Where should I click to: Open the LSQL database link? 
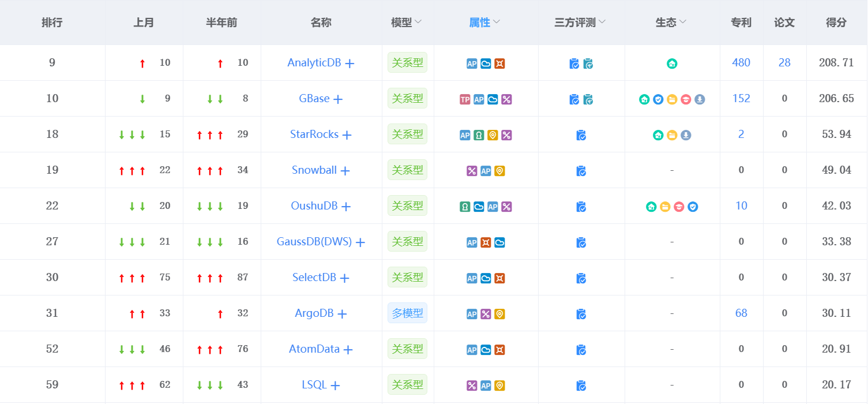[314, 385]
